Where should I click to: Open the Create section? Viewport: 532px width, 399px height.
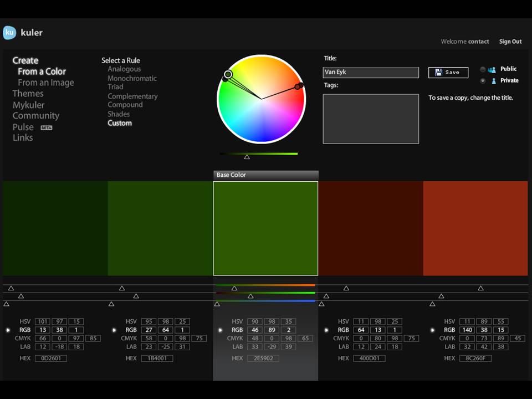tap(25, 60)
